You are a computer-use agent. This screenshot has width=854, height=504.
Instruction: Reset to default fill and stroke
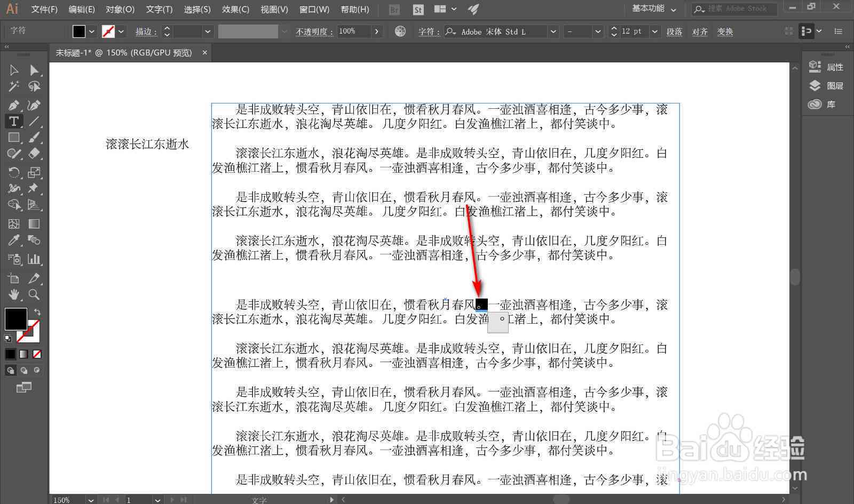click(8, 338)
